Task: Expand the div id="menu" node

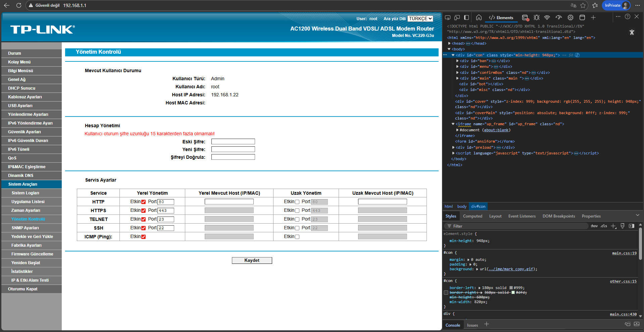Action: click(x=457, y=66)
